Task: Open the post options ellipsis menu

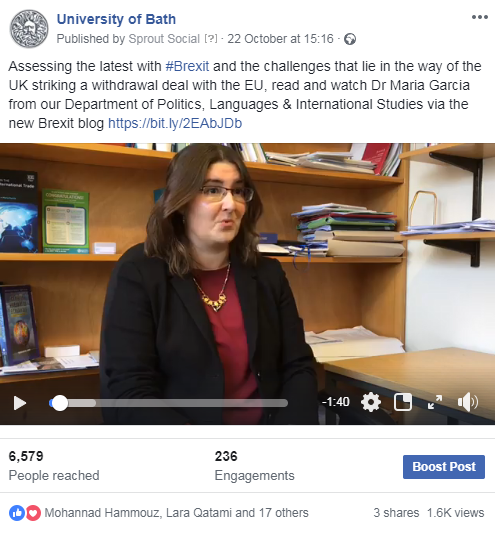Action: 480,17
